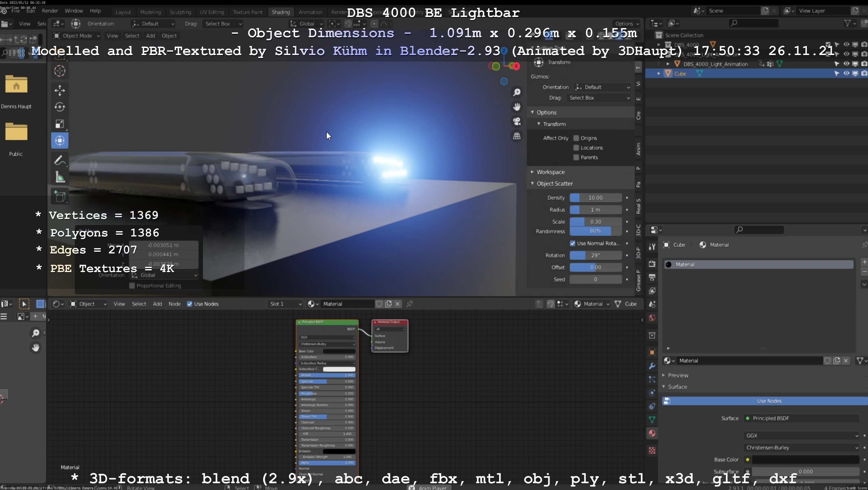Click Base Color swatch in properties

pos(805,460)
